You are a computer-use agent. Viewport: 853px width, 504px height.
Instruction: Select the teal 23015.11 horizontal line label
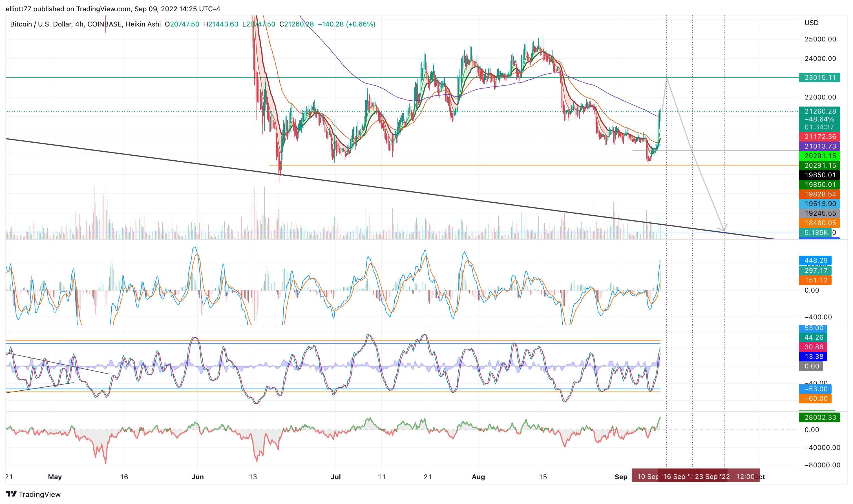(x=819, y=78)
